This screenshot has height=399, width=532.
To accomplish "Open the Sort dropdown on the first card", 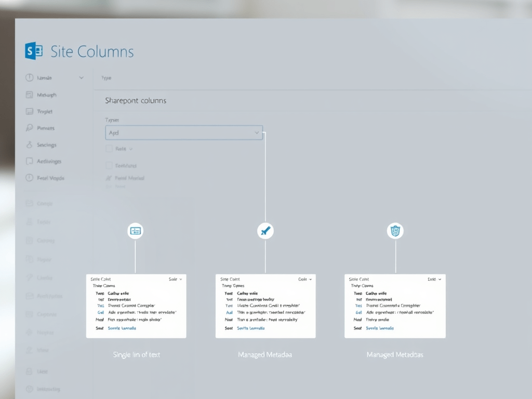I will (176, 279).
